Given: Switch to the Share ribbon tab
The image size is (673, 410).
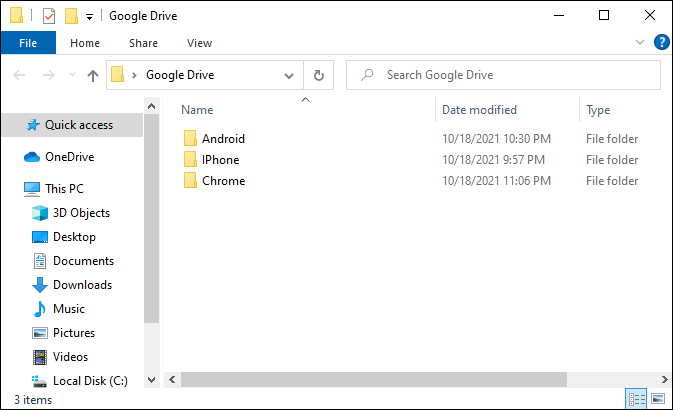Looking at the screenshot, I should point(143,43).
